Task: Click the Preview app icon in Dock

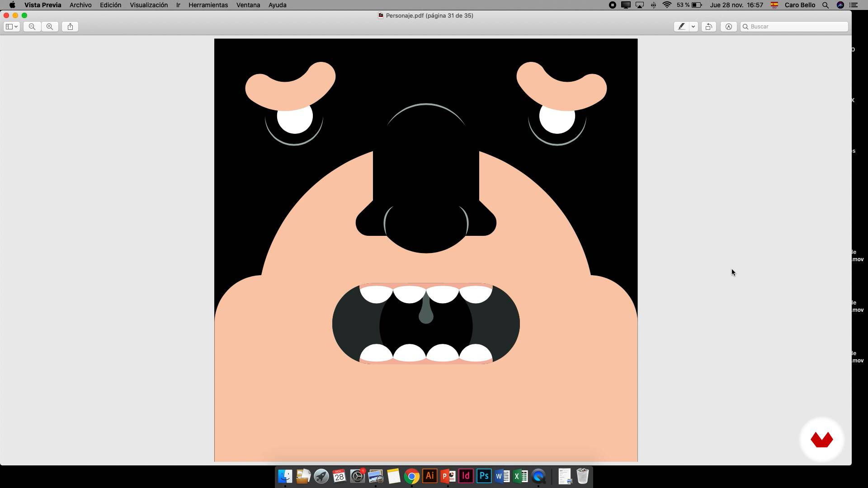Action: pos(376,476)
